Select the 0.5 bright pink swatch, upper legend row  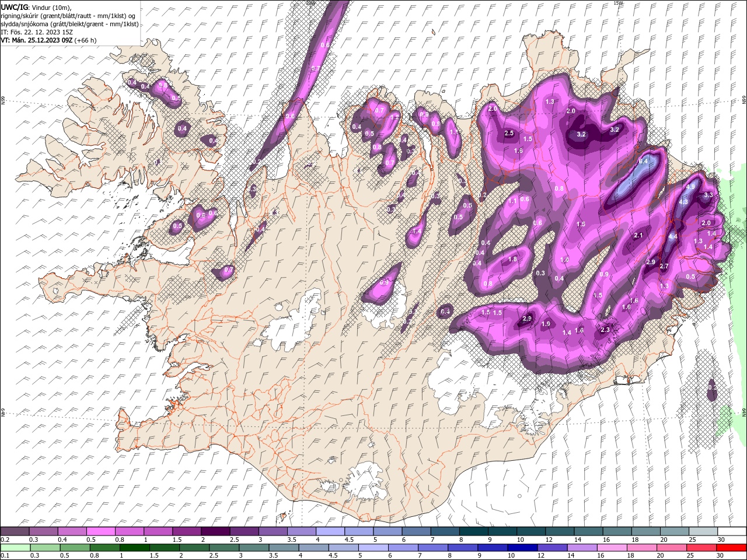(101, 531)
